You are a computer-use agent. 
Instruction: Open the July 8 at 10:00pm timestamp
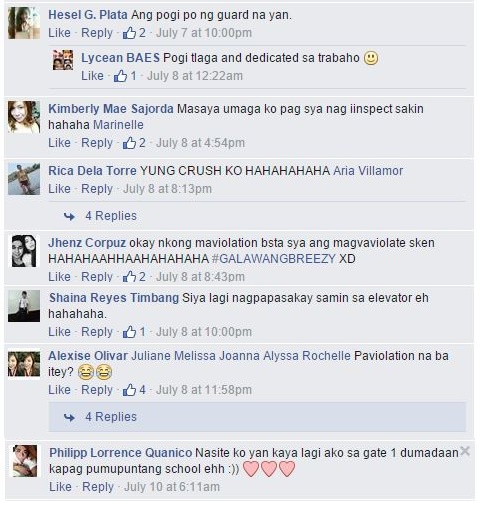pos(204,332)
